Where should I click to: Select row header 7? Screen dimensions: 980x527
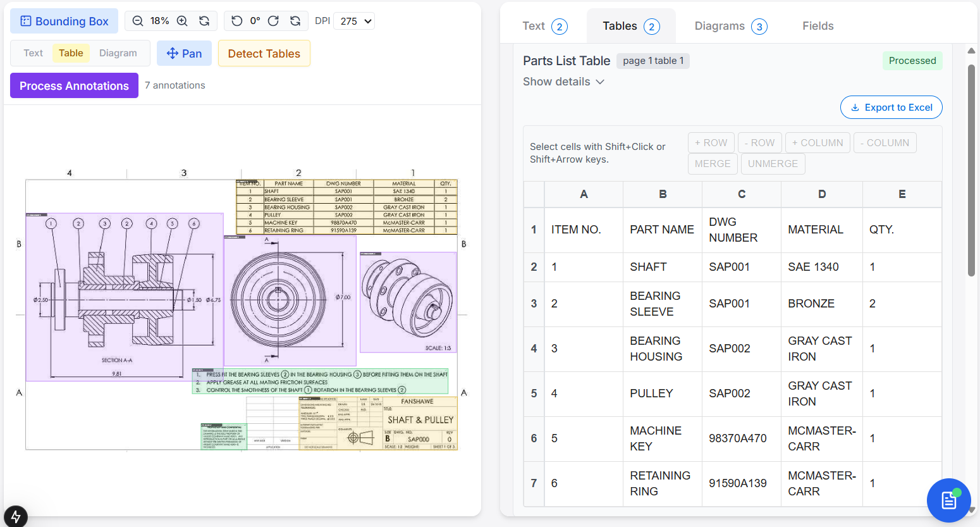534,483
